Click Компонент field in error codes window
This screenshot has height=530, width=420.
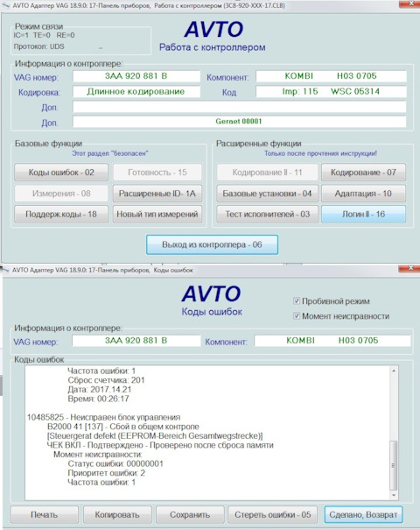click(332, 341)
